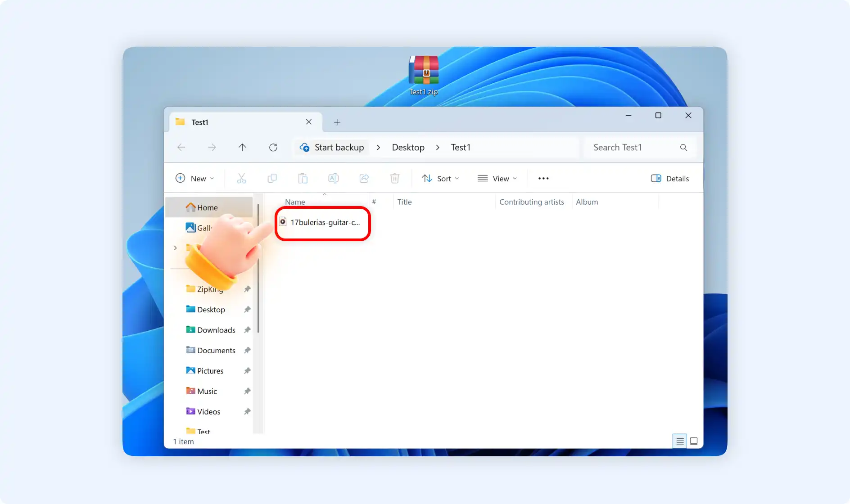Click the OneDrive Start backup cloud icon
Screen dimensions: 850x504
[x=305, y=147]
